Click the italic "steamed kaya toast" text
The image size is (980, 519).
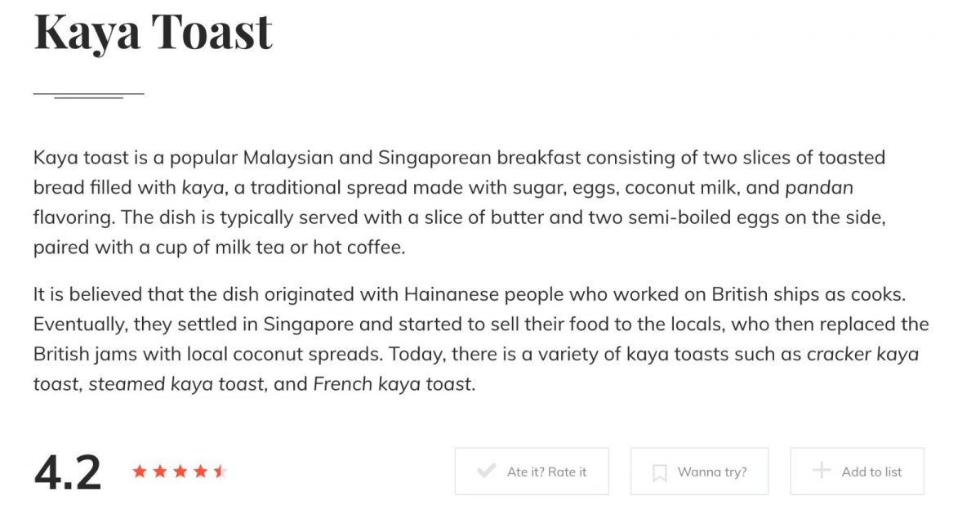pos(176,384)
